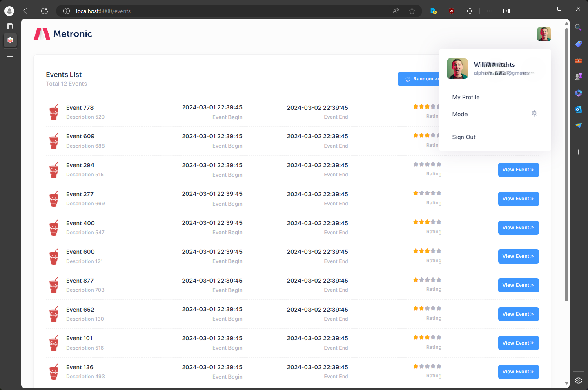Viewport: 588px width, 390px height.
Task: Add this page to favorites
Action: pos(412,11)
